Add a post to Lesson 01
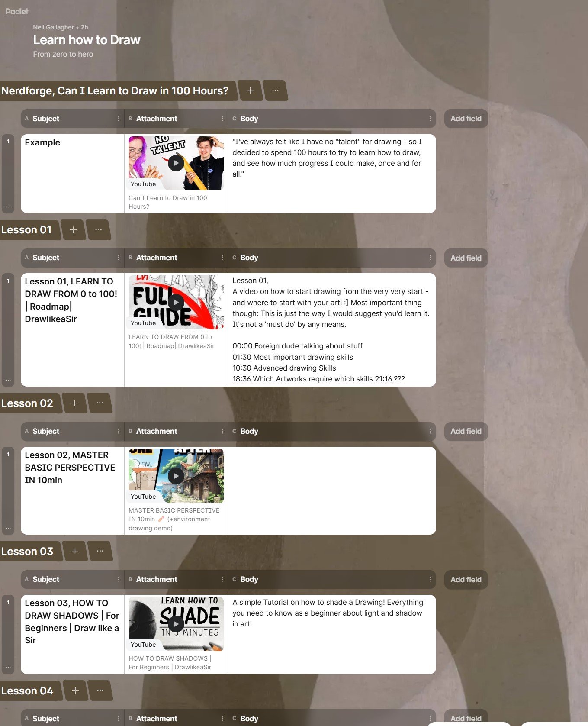Viewport: 588px width, 726px height. coord(73,230)
